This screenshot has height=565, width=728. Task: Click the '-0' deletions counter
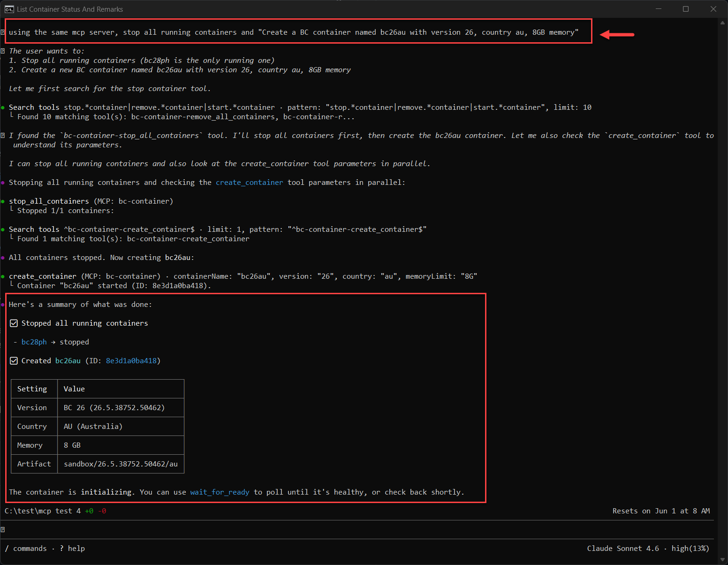102,511
